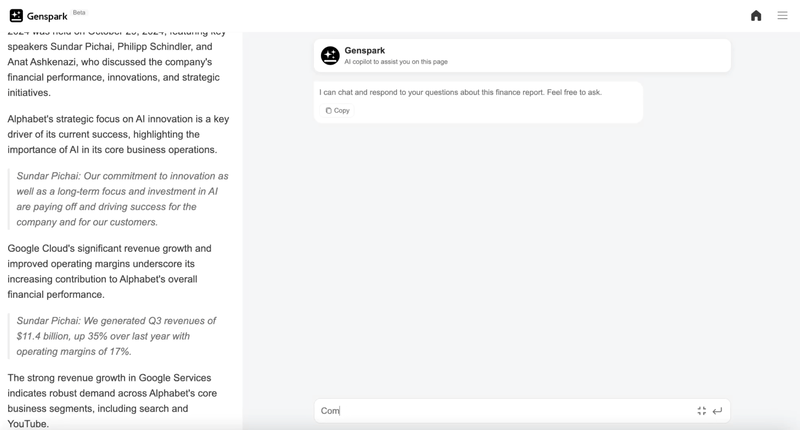Click the Genspark copilot avatar icon
This screenshot has height=430, width=800.
point(330,56)
